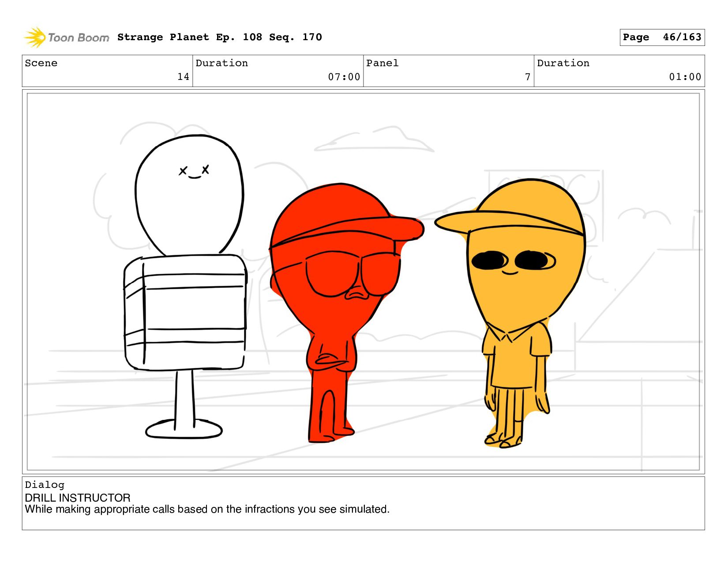This screenshot has width=728, height=563.
Task: Select the scene number '14'
Action: tap(183, 77)
